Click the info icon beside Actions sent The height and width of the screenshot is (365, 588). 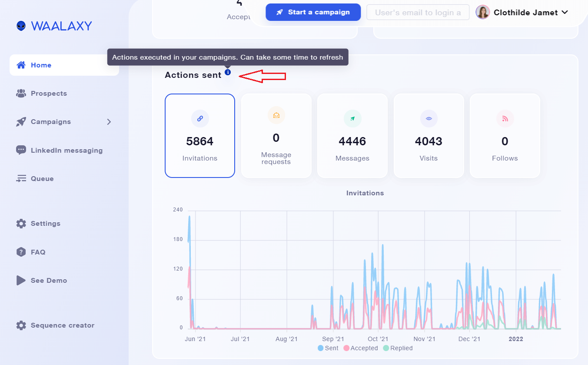coord(228,72)
